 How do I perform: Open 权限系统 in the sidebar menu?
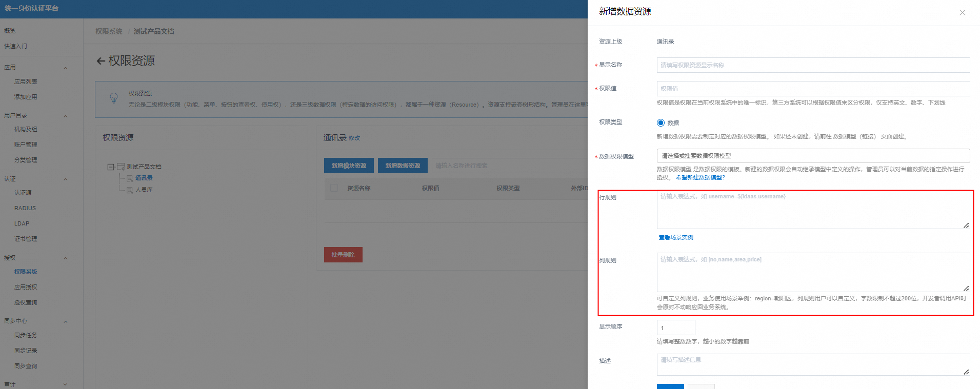tap(26, 272)
